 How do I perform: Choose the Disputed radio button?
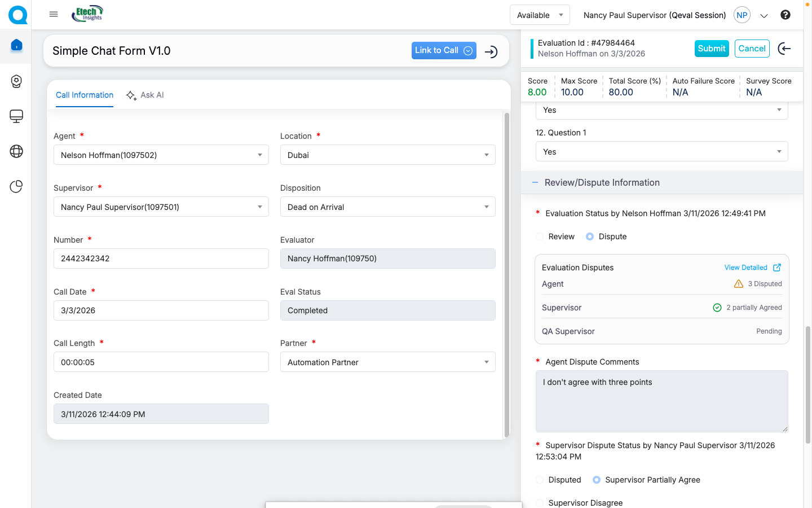click(540, 480)
